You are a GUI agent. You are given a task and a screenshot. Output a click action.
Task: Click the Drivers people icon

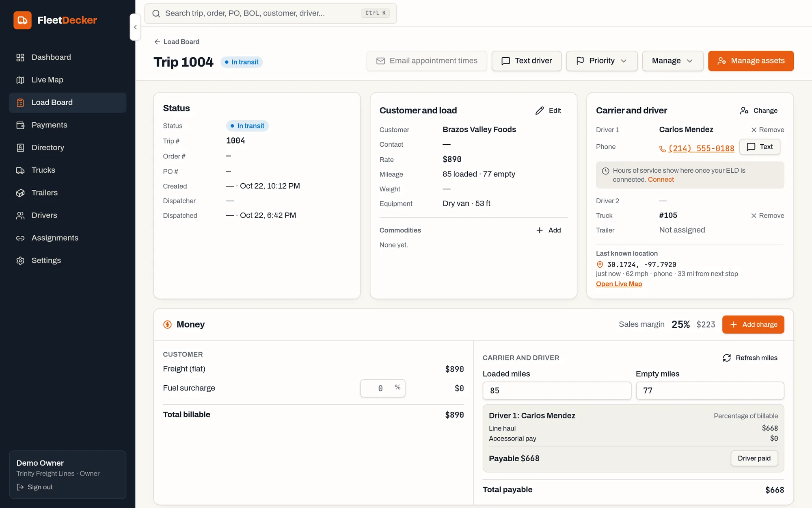coord(20,215)
